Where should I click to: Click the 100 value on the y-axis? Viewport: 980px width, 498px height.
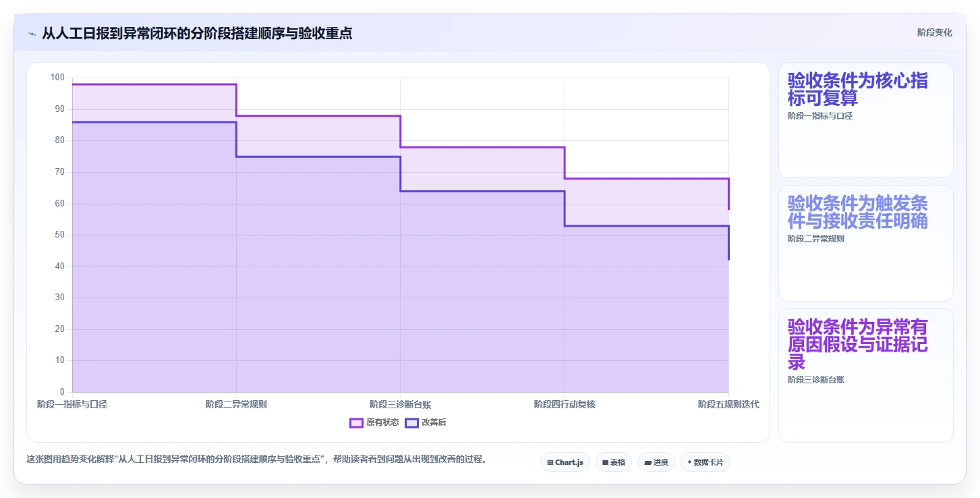point(58,78)
